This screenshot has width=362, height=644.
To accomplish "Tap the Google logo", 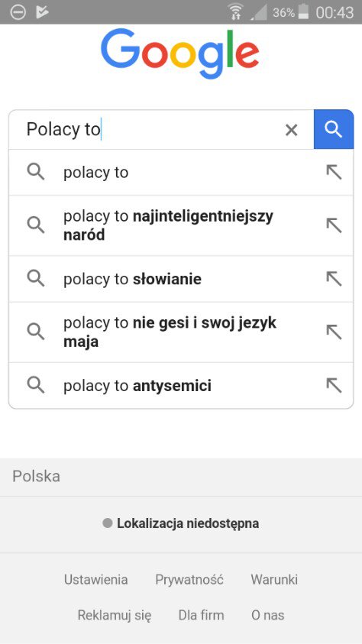I will (180, 53).
